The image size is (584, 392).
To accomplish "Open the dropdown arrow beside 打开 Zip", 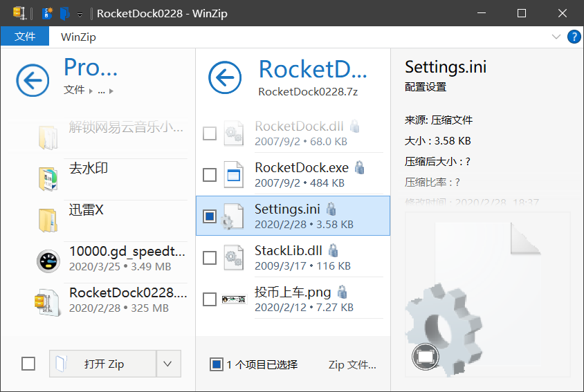I will [168, 364].
